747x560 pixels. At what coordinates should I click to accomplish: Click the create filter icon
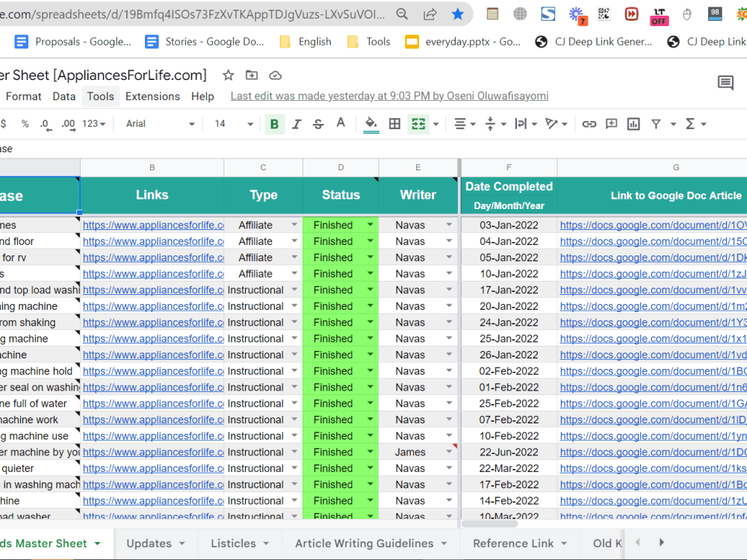tap(656, 124)
